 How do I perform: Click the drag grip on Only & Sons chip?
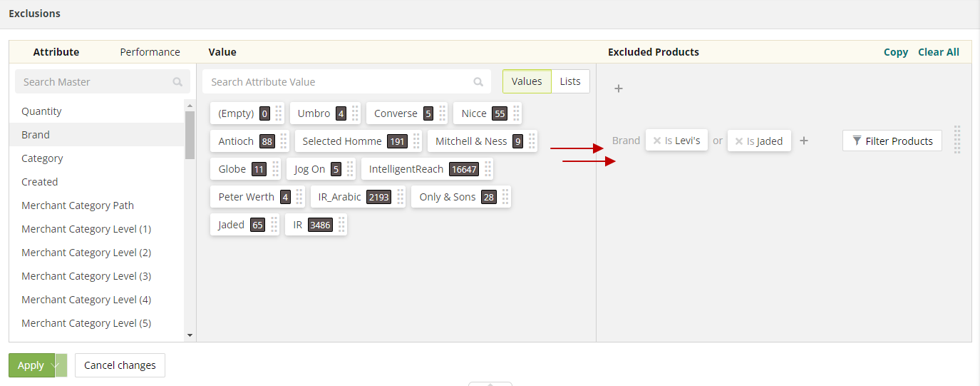click(x=505, y=197)
